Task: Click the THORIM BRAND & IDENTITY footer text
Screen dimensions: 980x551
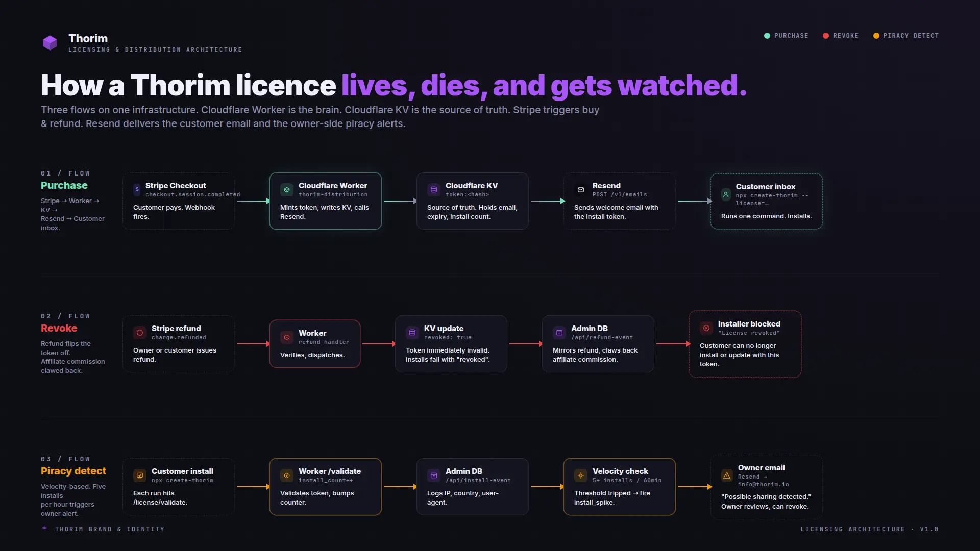Action: [110, 529]
